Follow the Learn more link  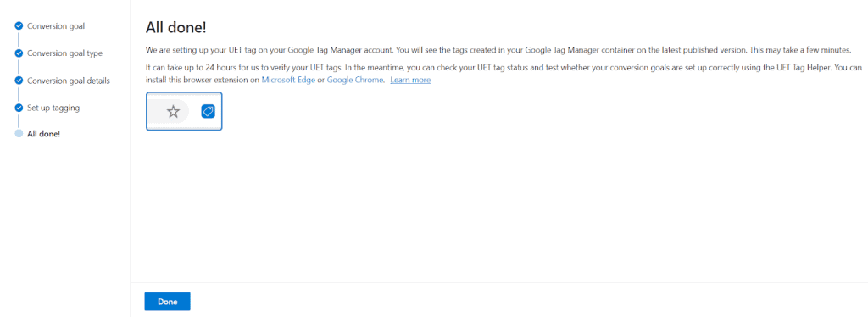pos(410,81)
